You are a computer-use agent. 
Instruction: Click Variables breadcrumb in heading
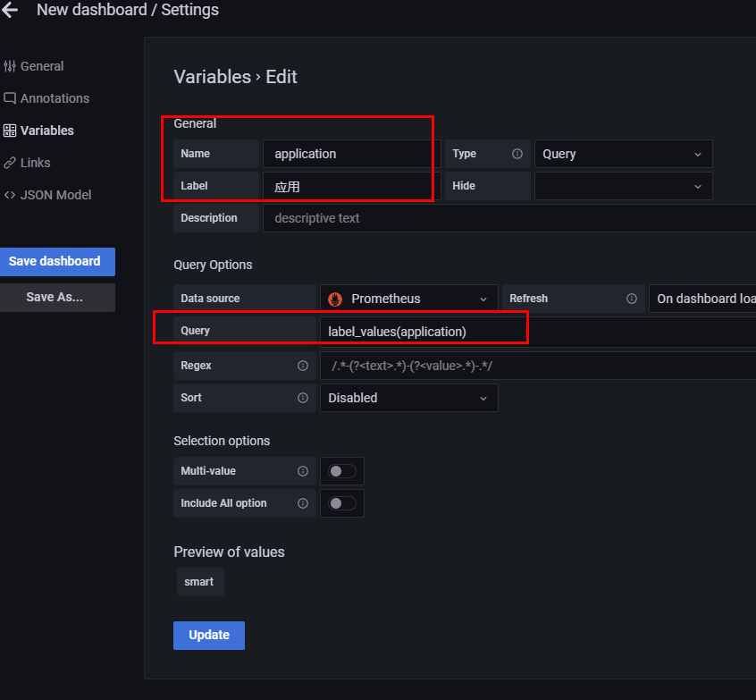pyautogui.click(x=213, y=77)
